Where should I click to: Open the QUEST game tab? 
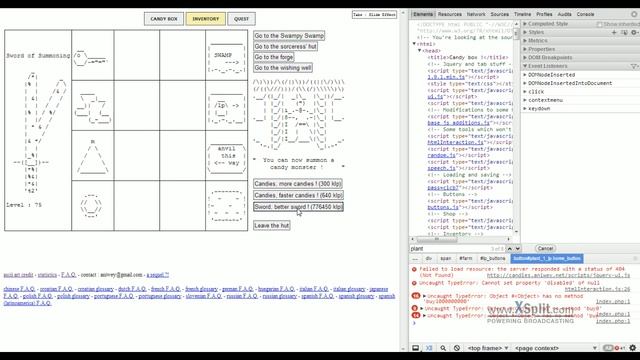[241, 19]
